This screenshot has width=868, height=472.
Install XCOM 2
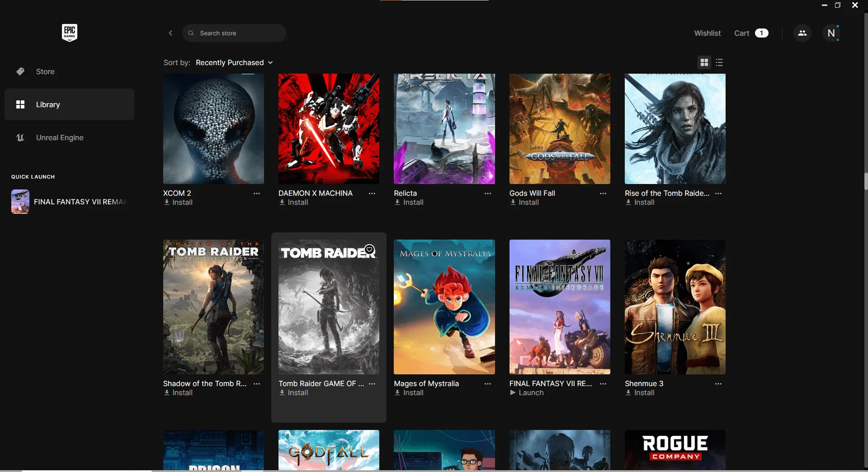(x=178, y=203)
